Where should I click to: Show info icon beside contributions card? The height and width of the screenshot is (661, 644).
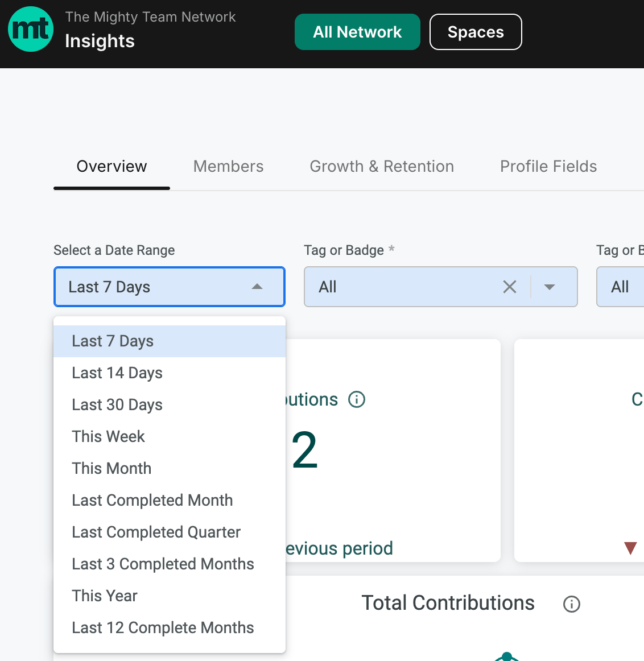pyautogui.click(x=357, y=399)
